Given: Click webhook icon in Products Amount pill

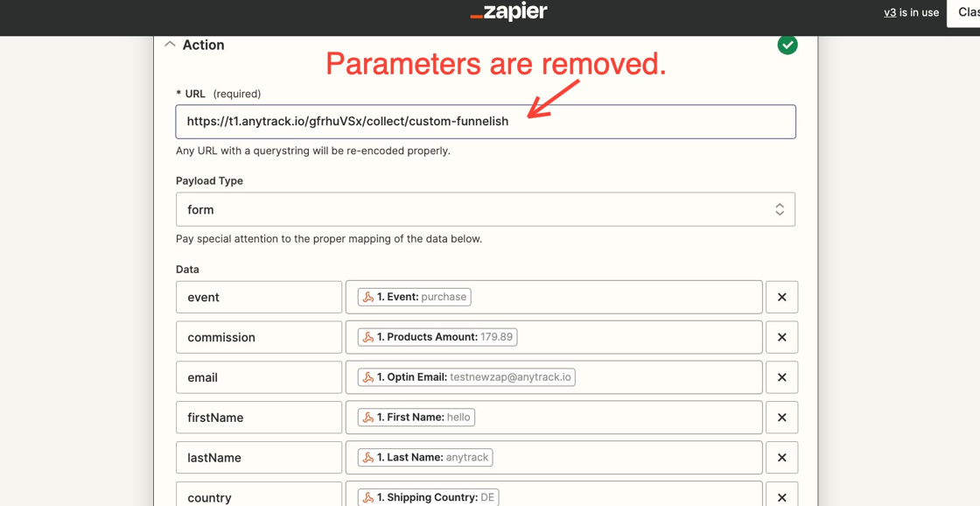Looking at the screenshot, I should (x=368, y=337).
